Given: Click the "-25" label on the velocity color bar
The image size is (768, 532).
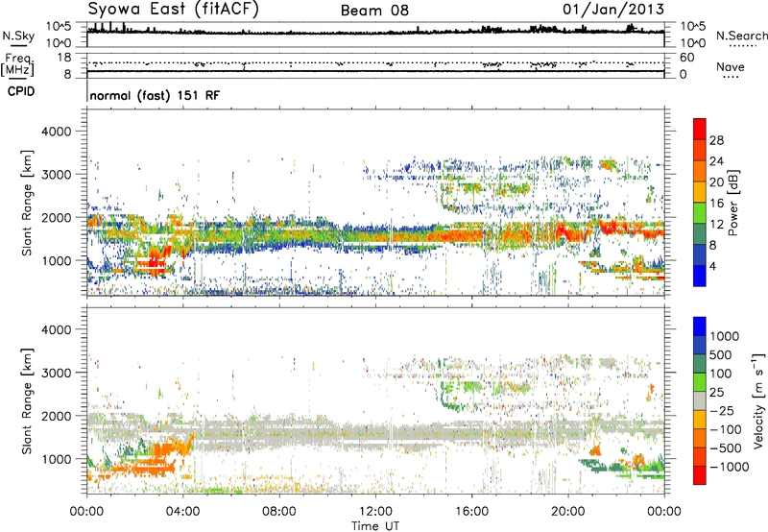Looking at the screenshot, I should click(722, 410).
